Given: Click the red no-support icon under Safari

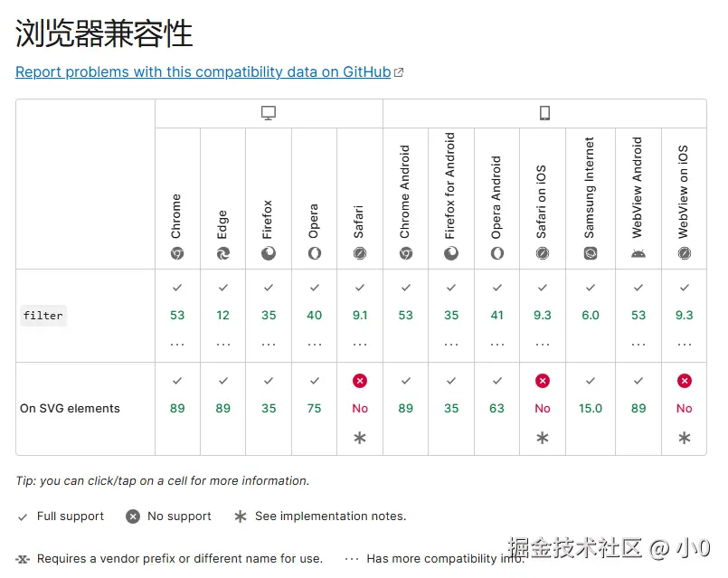Looking at the screenshot, I should (x=360, y=381).
